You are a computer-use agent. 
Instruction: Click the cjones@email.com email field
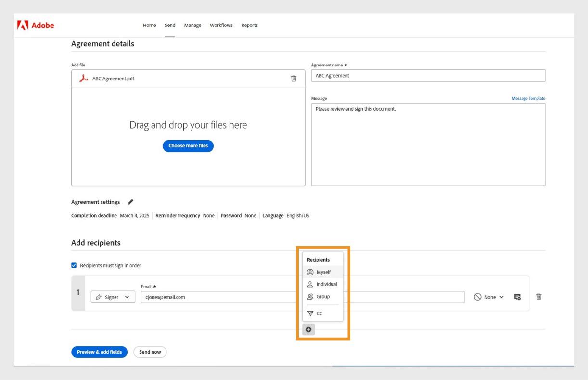tap(217, 297)
